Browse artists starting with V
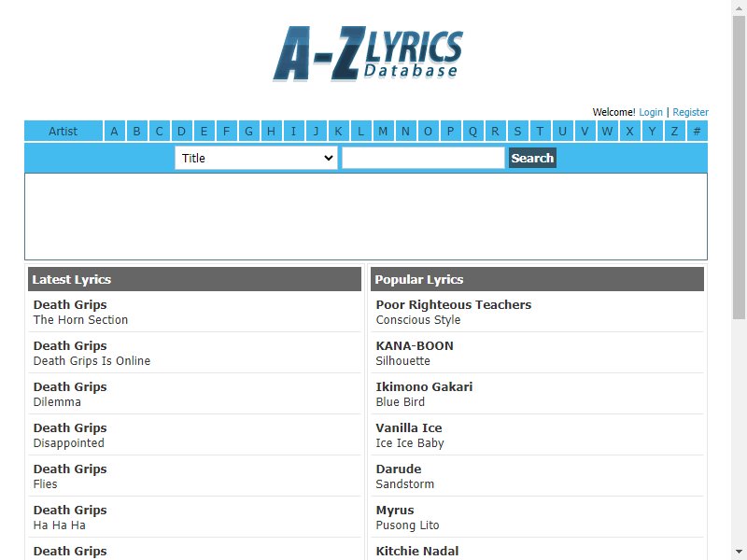The image size is (747, 560). 585,132
